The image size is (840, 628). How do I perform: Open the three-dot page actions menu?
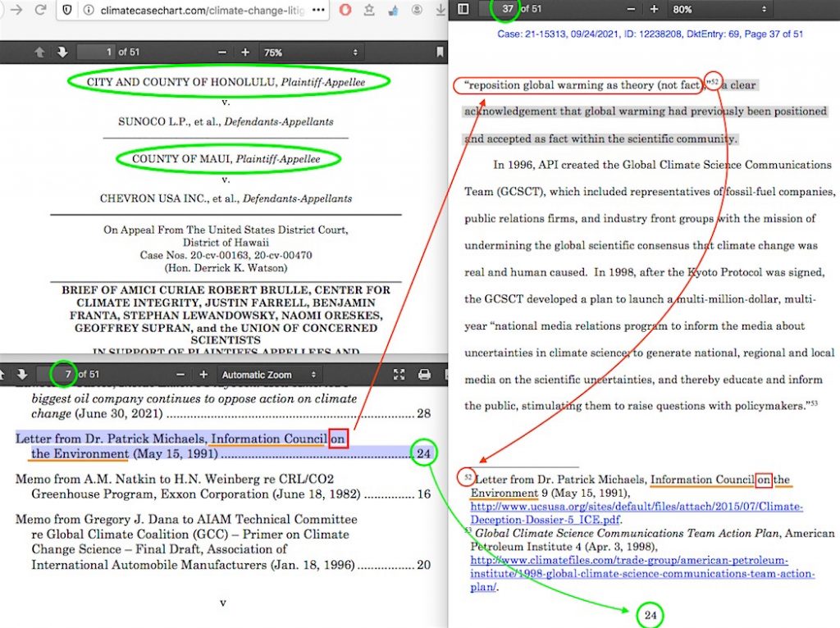(x=318, y=11)
